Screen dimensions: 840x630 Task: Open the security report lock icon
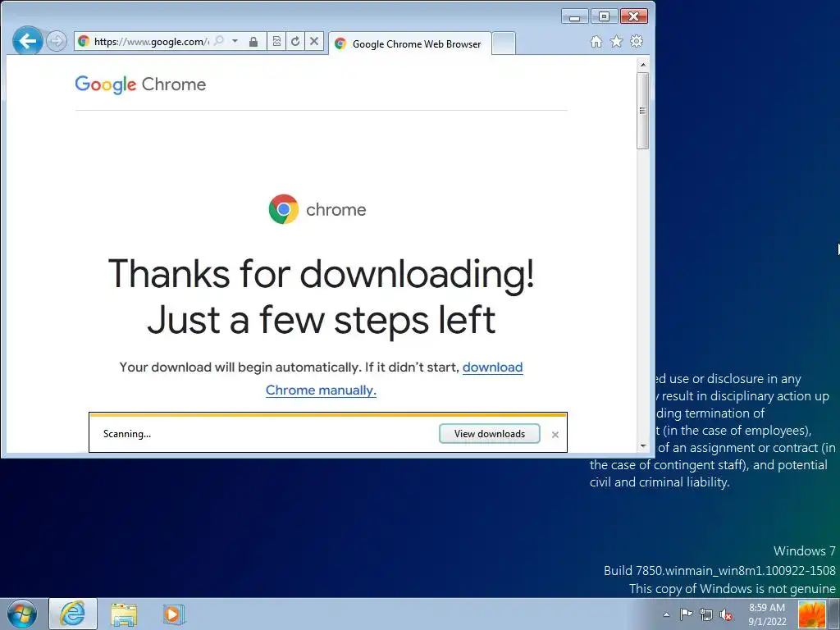tap(254, 41)
